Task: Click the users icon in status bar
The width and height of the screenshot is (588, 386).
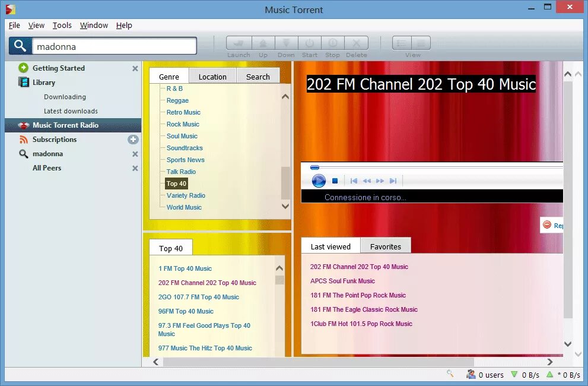Action: pos(471,374)
